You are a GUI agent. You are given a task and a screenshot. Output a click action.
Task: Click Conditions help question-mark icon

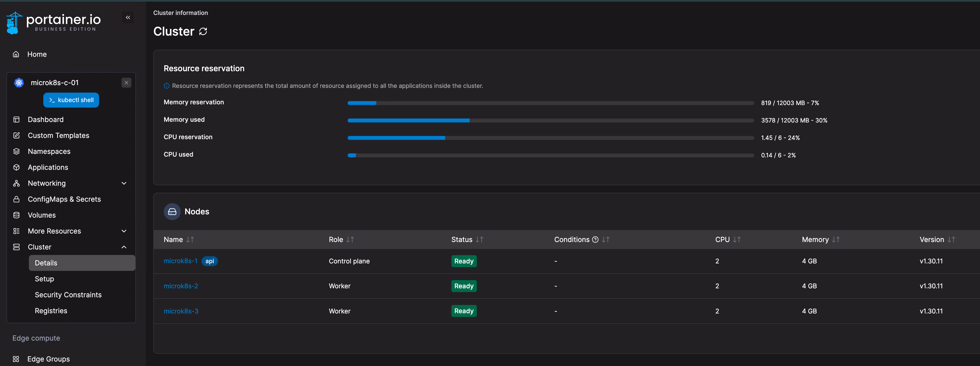595,240
